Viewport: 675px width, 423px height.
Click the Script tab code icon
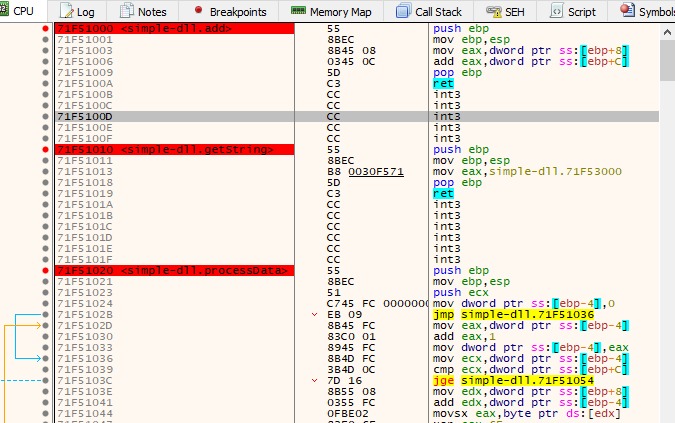pyautogui.click(x=556, y=11)
